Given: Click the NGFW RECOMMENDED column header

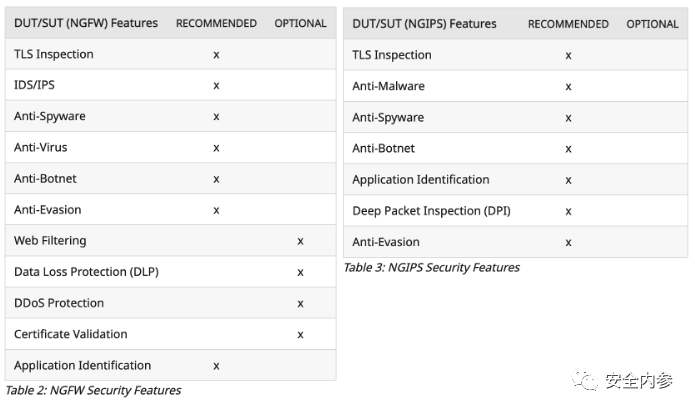Looking at the screenshot, I should 216,23.
